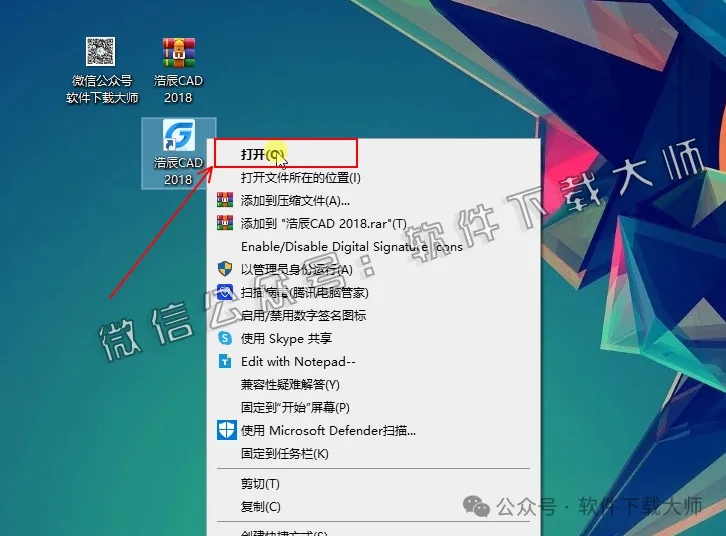Select Edit with Notepad-- entry
The image size is (726, 536).
click(x=373, y=361)
